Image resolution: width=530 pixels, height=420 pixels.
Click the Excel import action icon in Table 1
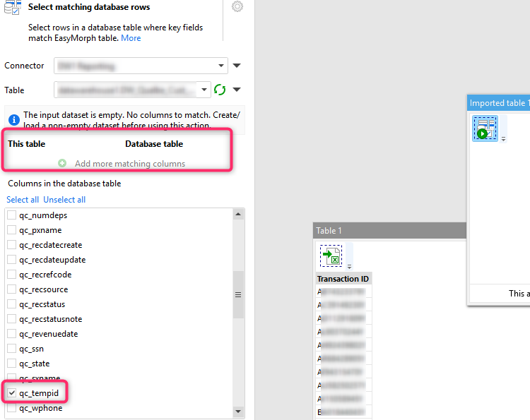coord(331,255)
